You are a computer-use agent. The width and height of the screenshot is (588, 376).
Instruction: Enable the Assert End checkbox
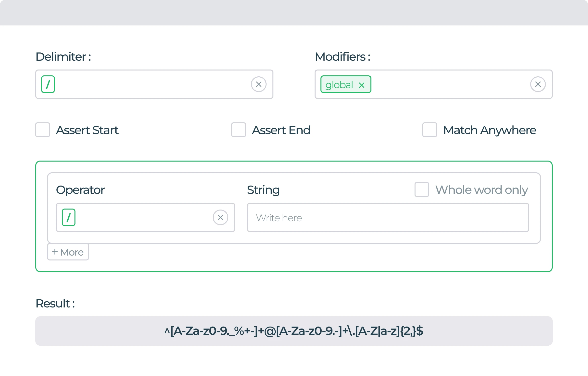238,130
